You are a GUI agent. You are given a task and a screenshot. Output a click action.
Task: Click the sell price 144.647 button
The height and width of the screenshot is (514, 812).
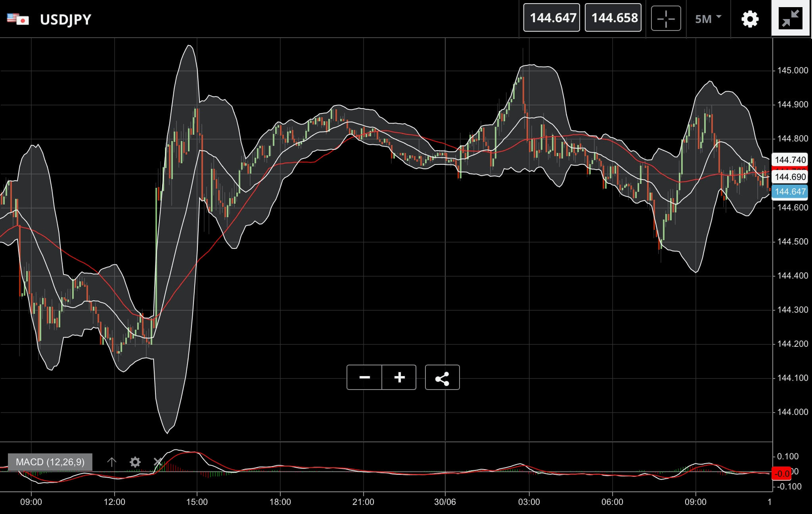552,17
